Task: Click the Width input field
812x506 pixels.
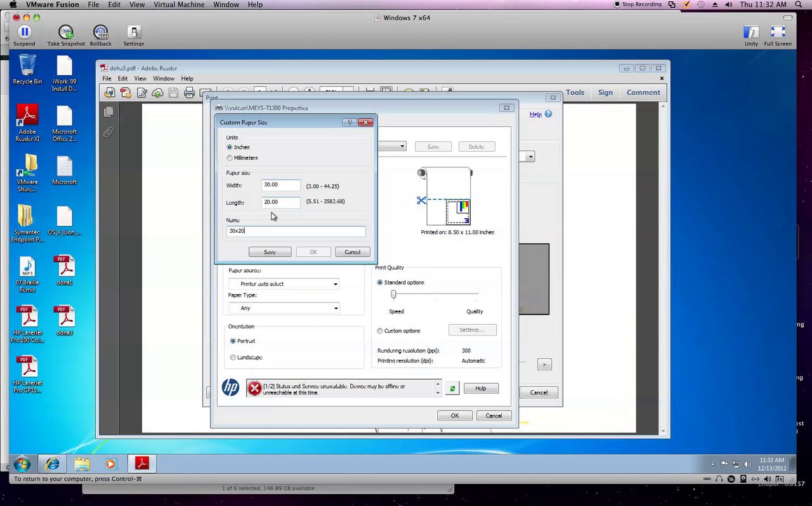Action: click(280, 185)
